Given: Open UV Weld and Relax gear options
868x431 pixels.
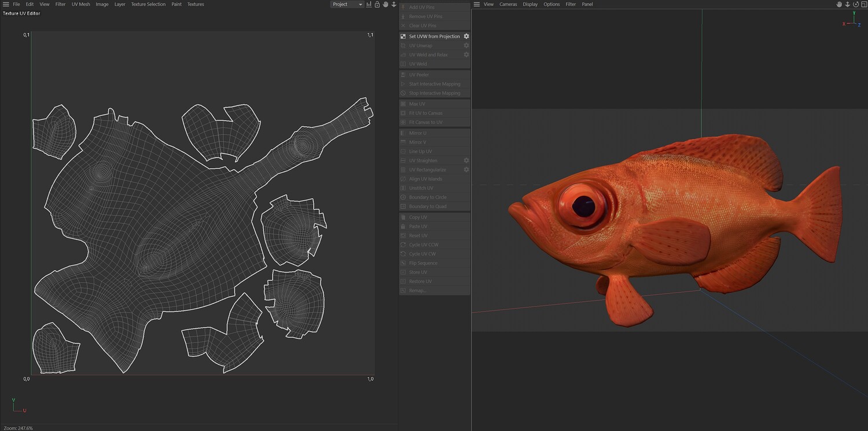Looking at the screenshot, I should tap(466, 54).
